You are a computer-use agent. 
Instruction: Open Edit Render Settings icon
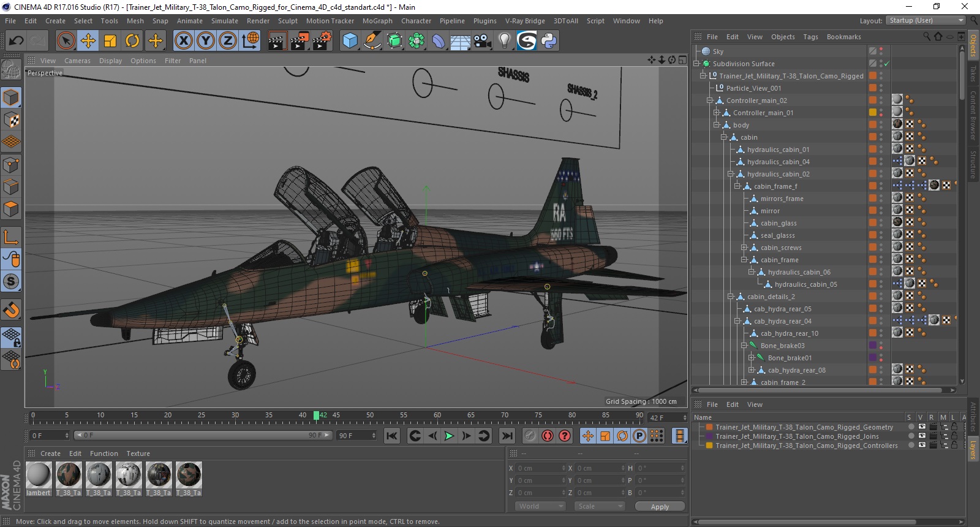(x=322, y=41)
